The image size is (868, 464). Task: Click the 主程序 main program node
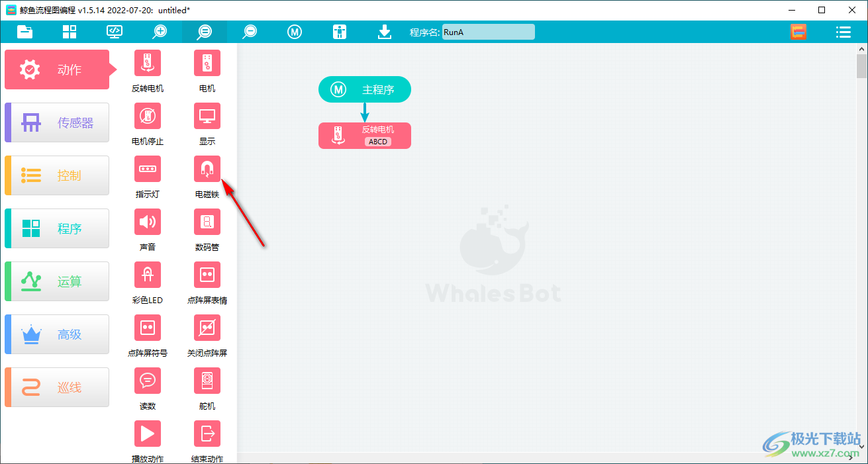pos(365,89)
